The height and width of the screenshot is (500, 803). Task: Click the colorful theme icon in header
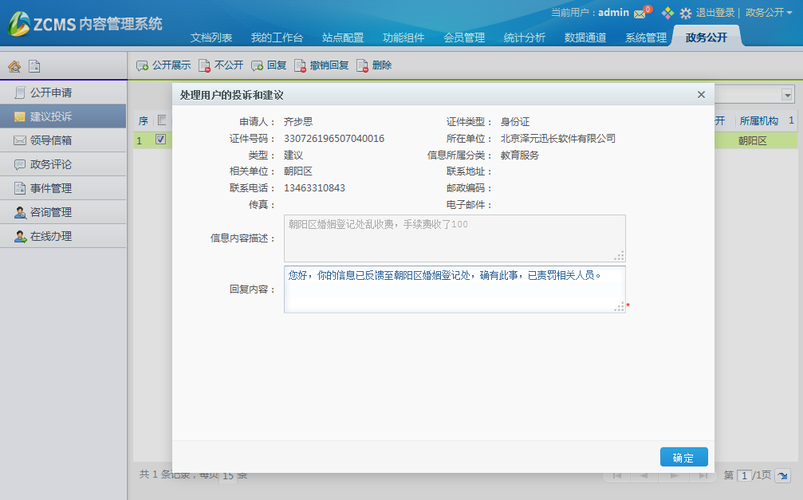pyautogui.click(x=668, y=13)
